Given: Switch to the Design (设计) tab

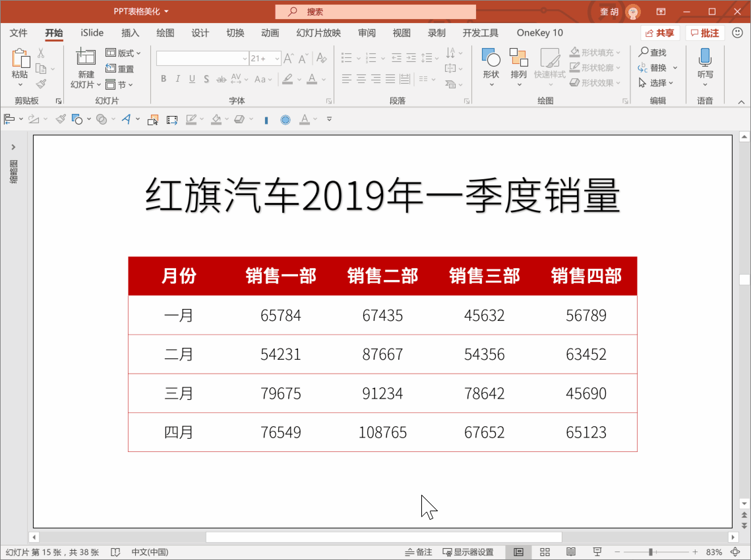Looking at the screenshot, I should (x=200, y=32).
